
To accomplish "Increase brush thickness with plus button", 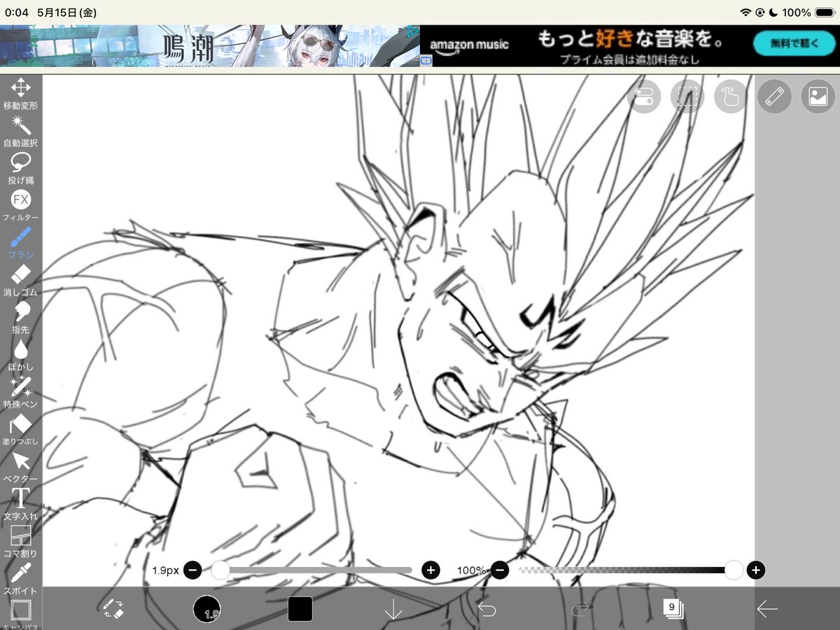I will pyautogui.click(x=431, y=570).
